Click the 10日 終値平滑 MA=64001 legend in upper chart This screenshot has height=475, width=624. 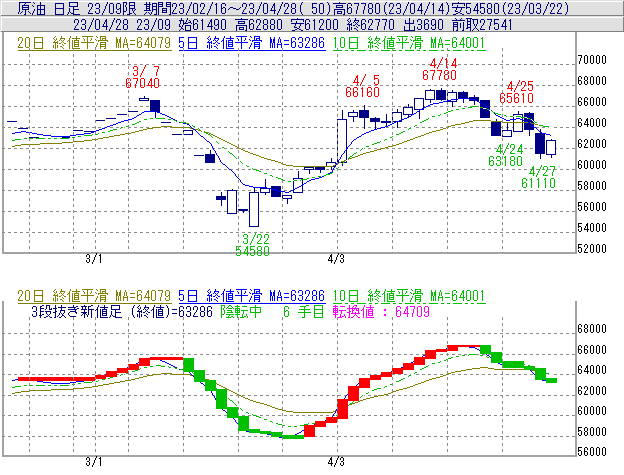409,43
